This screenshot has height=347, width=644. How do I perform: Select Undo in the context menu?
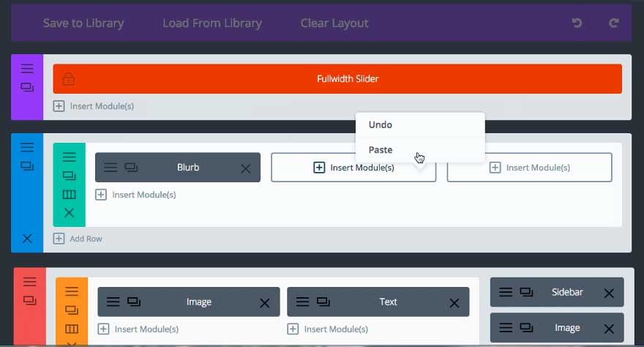[x=381, y=124]
